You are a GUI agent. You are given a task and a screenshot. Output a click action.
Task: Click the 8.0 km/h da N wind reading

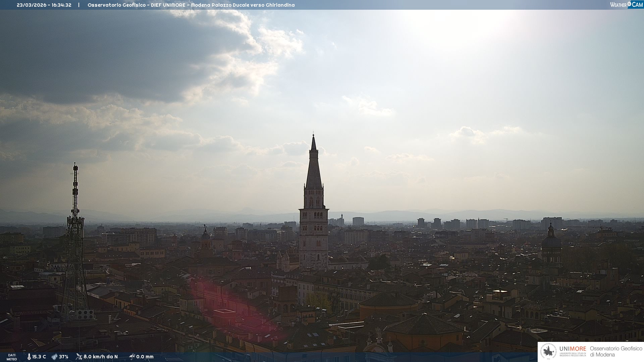point(101,357)
